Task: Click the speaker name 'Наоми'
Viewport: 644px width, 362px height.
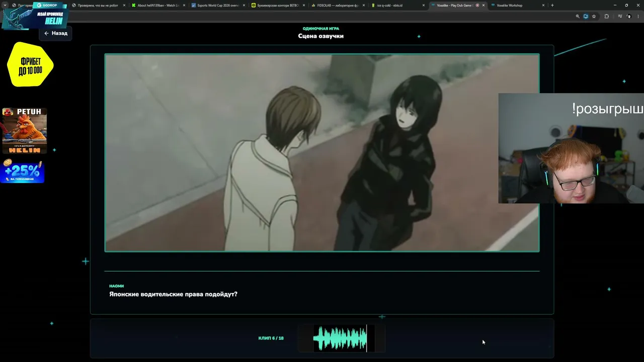Action: (116, 286)
